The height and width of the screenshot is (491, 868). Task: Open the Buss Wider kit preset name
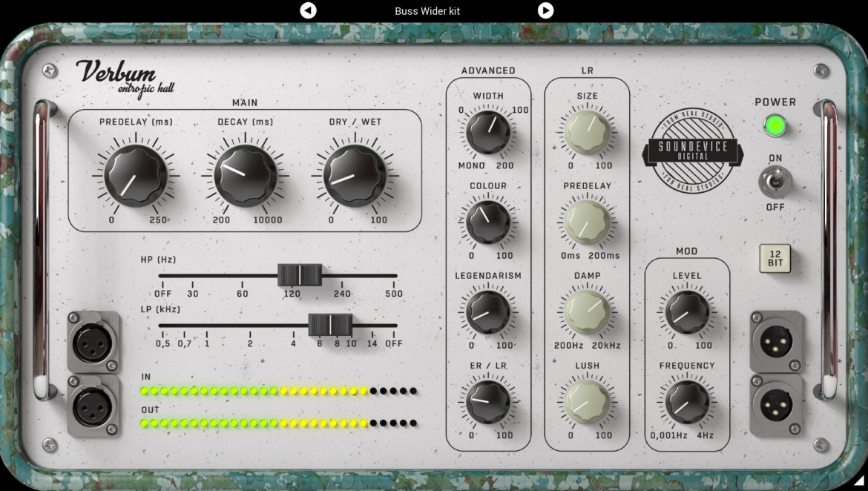click(x=427, y=11)
